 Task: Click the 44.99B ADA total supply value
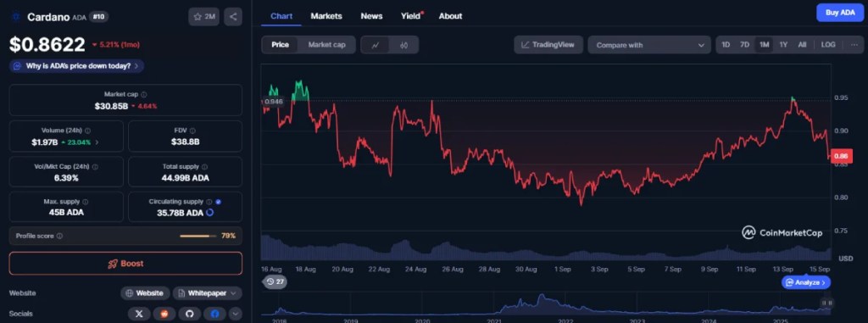(186, 178)
